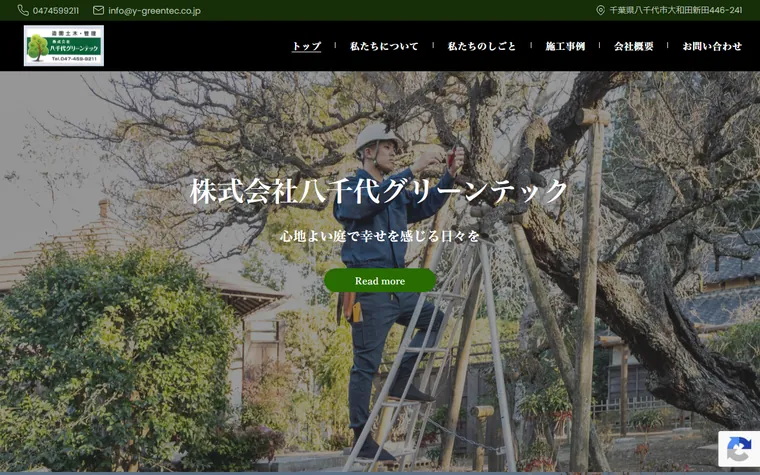The image size is (760, 475).
Task: Click the map pin location icon
Action: (x=600, y=10)
